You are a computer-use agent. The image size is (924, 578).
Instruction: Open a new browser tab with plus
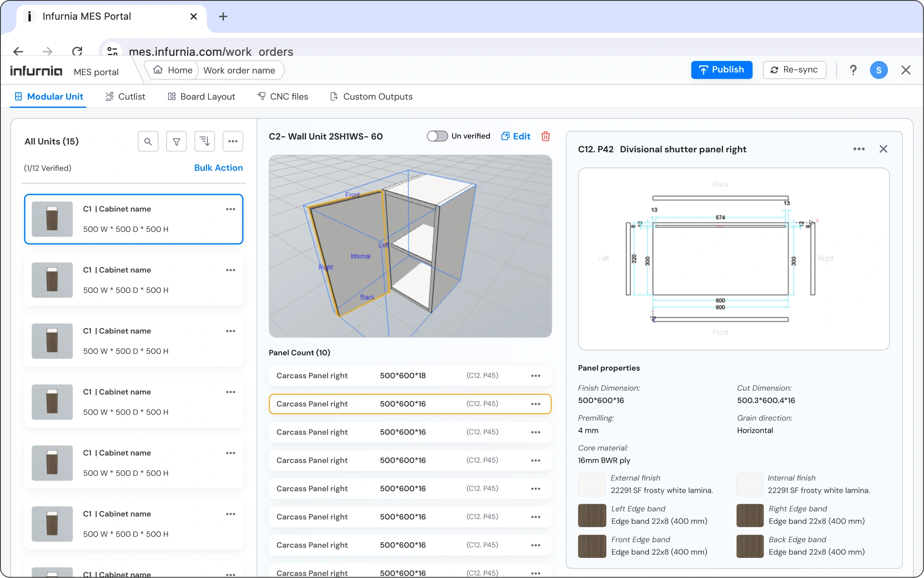coord(223,16)
